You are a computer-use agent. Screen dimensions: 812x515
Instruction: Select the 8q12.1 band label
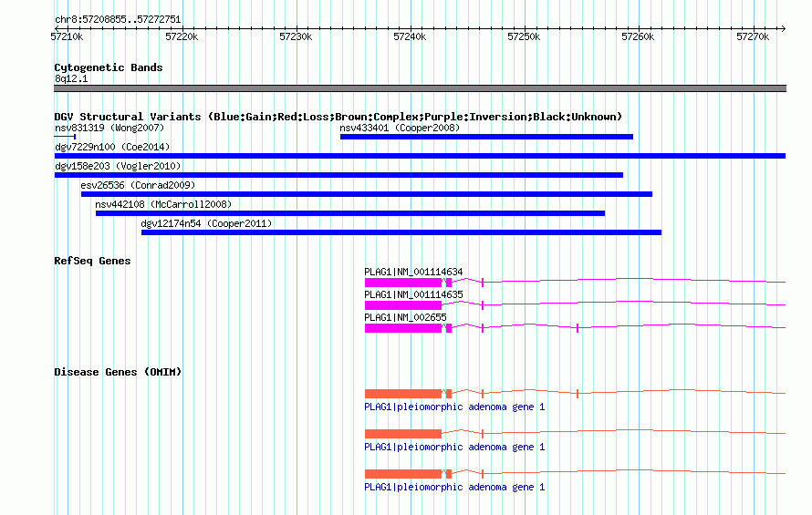(71, 78)
